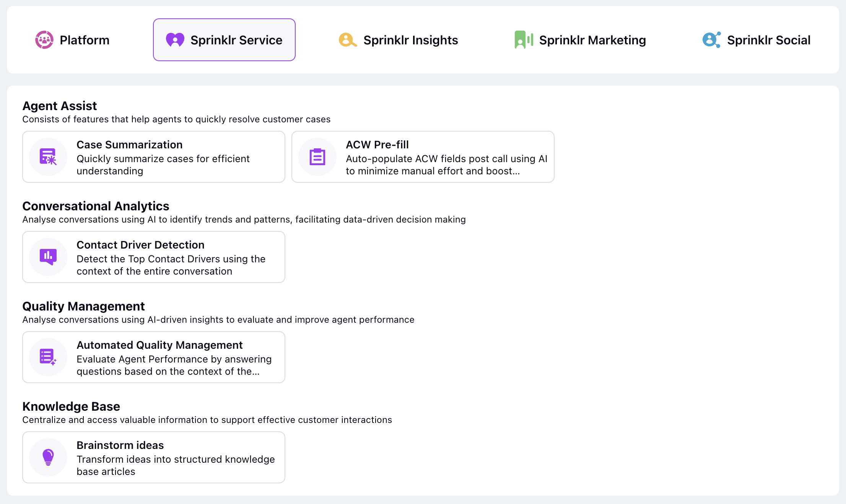Click 'Transform ideas into structured knowledge' description

click(x=176, y=465)
